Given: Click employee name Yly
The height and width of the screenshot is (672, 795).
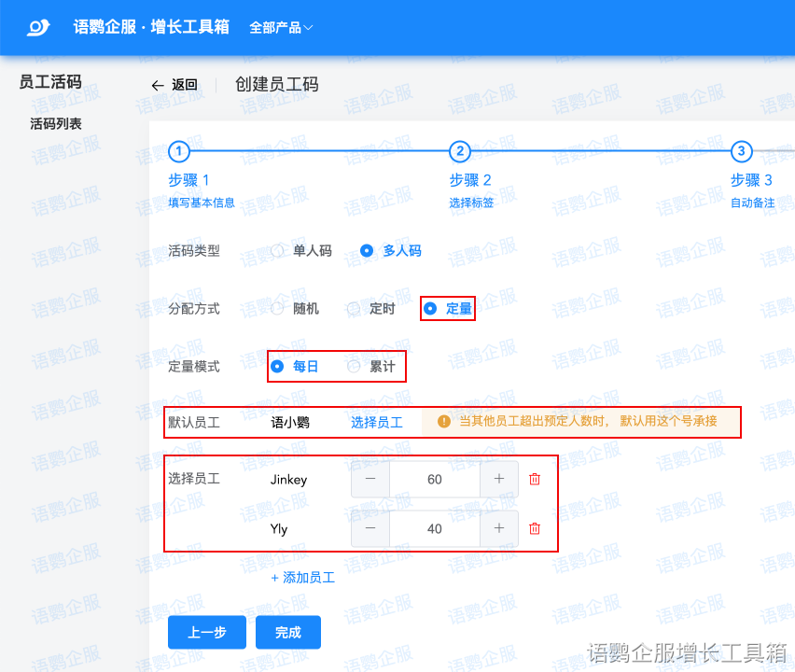Looking at the screenshot, I should pos(279,529).
